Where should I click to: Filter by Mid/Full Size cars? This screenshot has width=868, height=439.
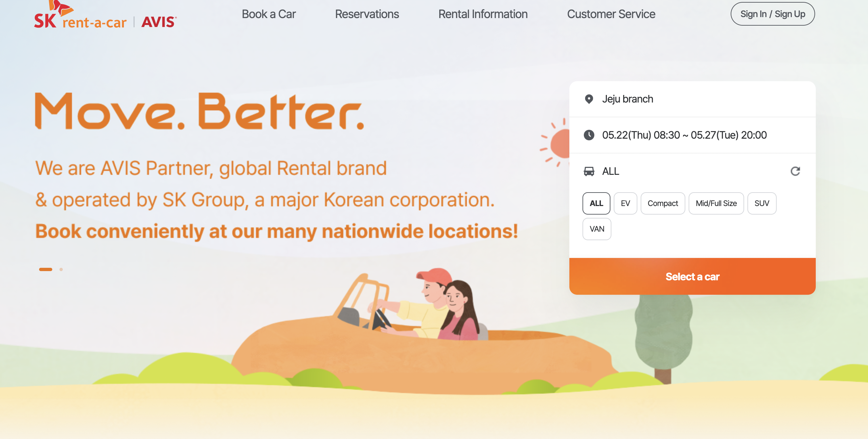(x=716, y=203)
